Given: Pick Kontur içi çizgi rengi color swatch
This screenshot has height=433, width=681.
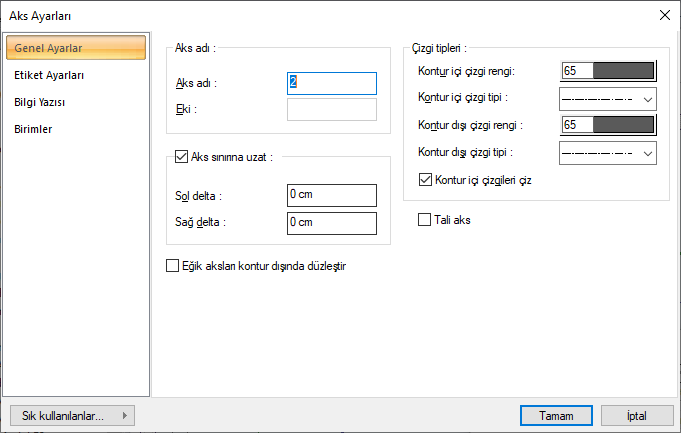Looking at the screenshot, I should click(608, 71).
